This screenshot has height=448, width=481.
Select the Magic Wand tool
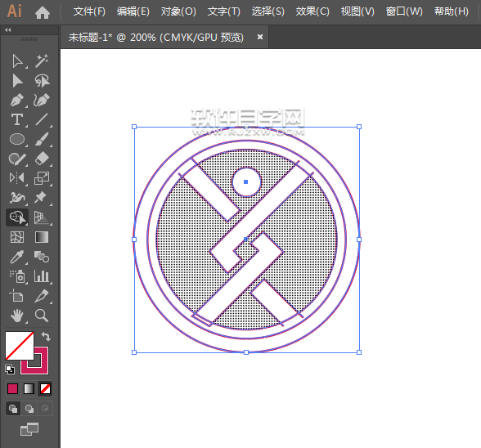click(x=42, y=61)
